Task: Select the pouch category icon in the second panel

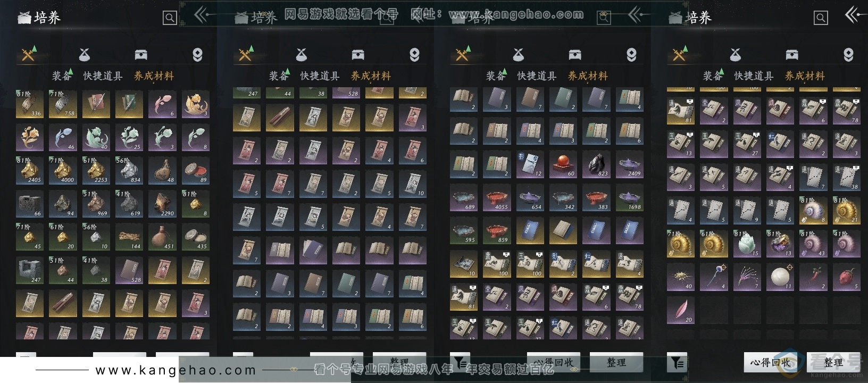Action: point(302,54)
